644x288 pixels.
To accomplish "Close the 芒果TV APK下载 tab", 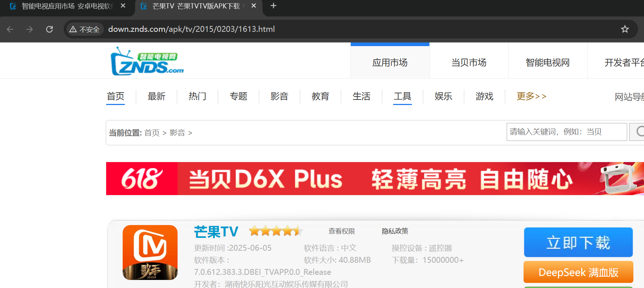I will coord(254,6).
